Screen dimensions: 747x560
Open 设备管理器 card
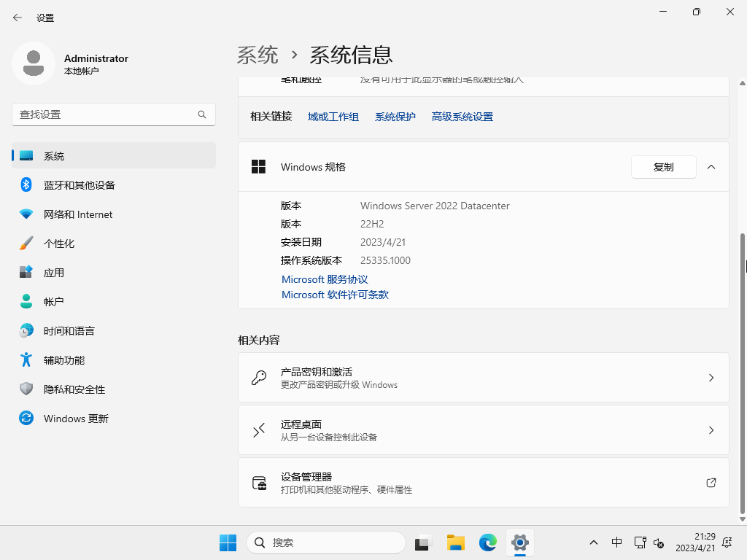(x=484, y=483)
